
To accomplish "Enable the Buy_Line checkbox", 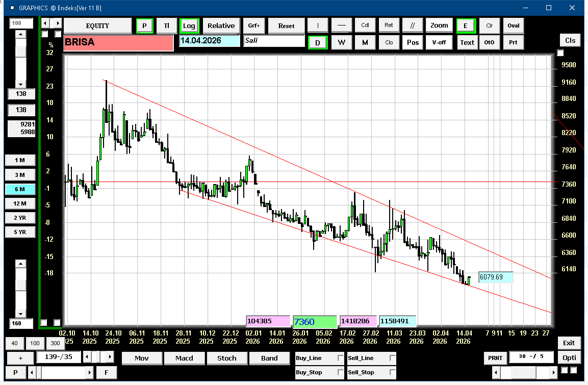I will [341, 358].
